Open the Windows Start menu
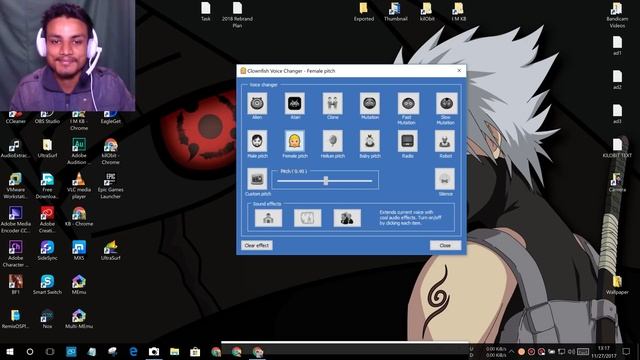 click(10, 351)
